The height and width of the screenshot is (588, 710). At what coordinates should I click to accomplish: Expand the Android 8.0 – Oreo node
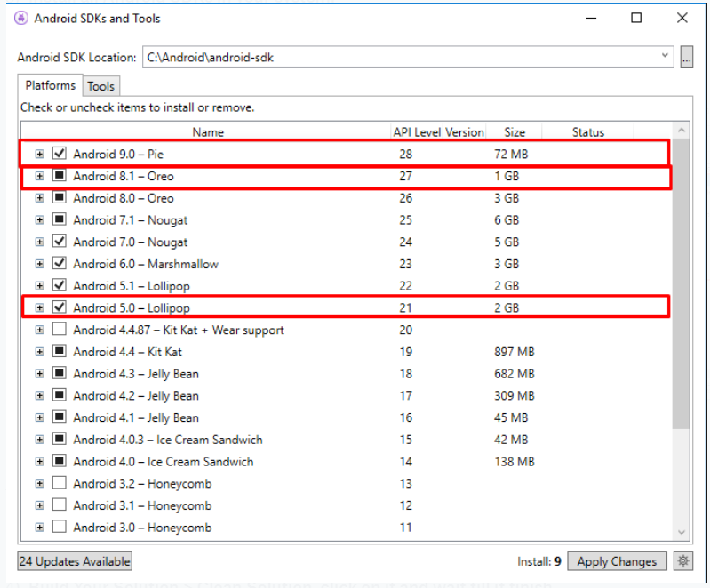(40, 198)
